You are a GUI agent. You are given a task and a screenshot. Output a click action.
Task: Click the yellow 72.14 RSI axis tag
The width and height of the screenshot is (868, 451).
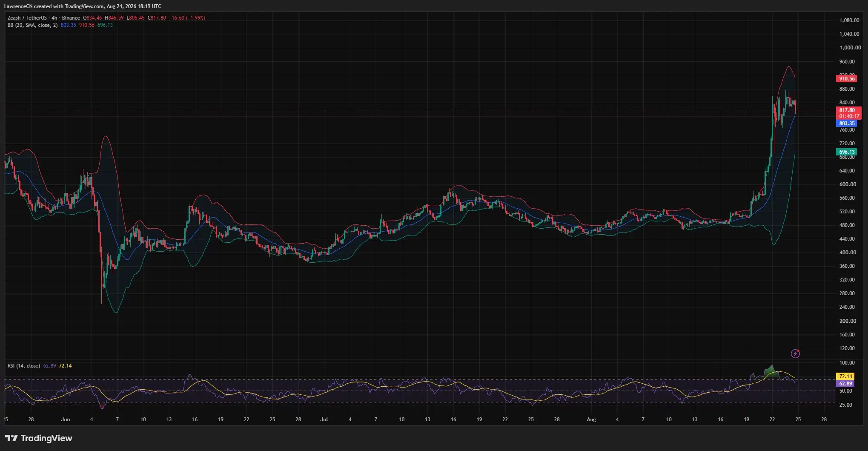point(845,376)
